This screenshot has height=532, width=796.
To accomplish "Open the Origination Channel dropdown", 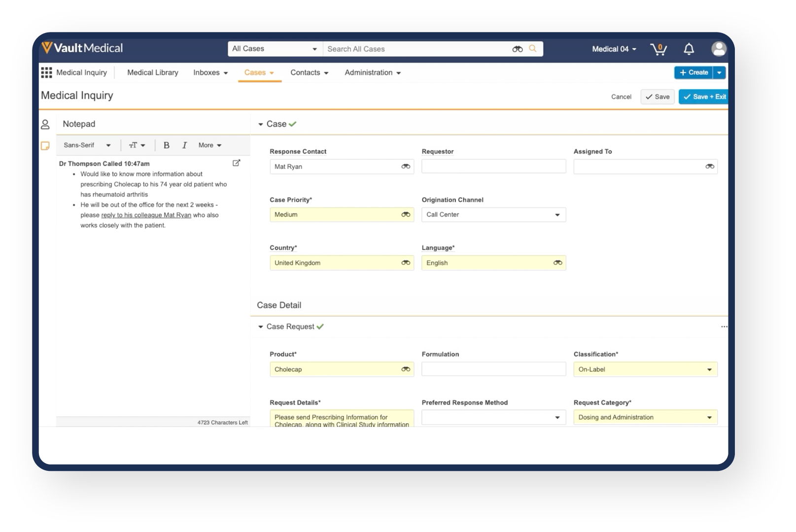I will (493, 215).
